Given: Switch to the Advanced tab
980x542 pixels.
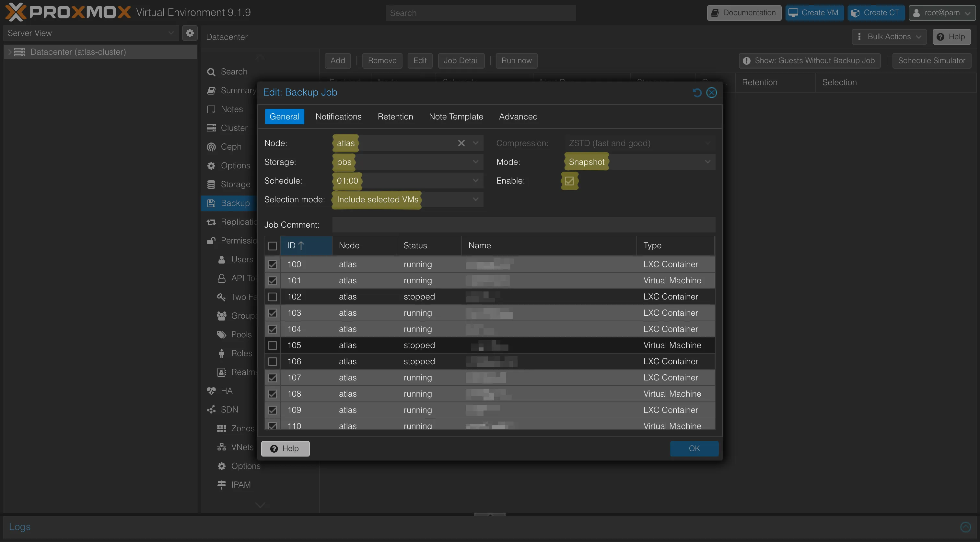Looking at the screenshot, I should (x=518, y=117).
